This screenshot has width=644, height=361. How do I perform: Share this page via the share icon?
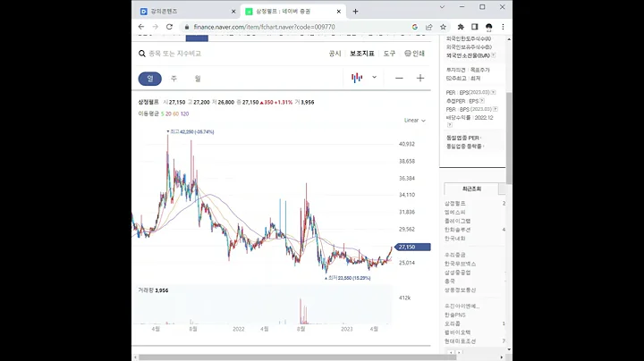click(428, 27)
